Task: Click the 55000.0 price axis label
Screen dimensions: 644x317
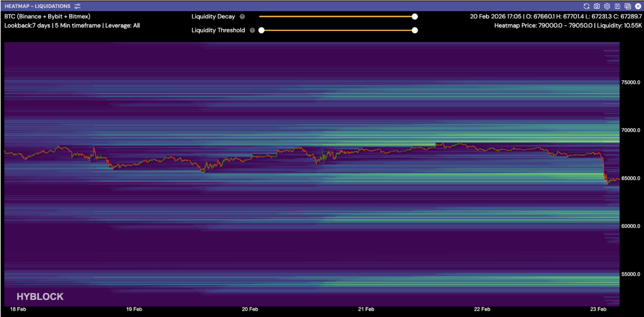Action: [631, 274]
